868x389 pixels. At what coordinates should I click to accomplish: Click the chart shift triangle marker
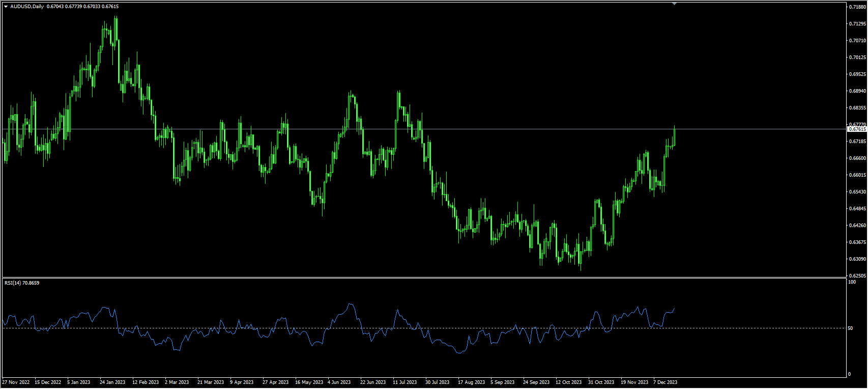674,4
